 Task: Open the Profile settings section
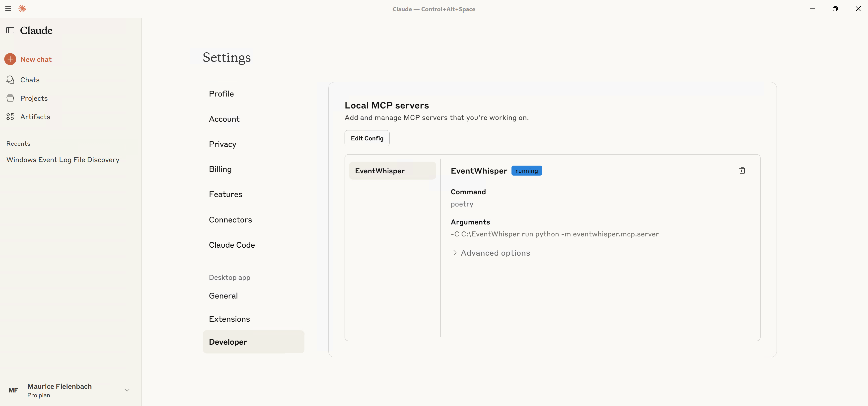[221, 94]
